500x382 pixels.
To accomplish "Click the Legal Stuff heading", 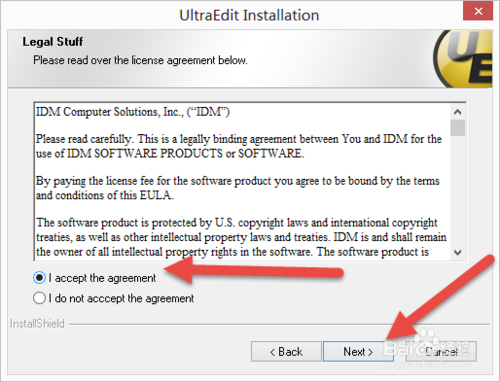I will [x=53, y=42].
